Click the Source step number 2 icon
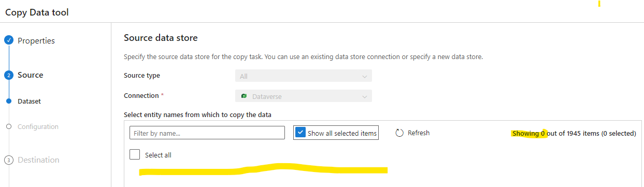 (8, 75)
